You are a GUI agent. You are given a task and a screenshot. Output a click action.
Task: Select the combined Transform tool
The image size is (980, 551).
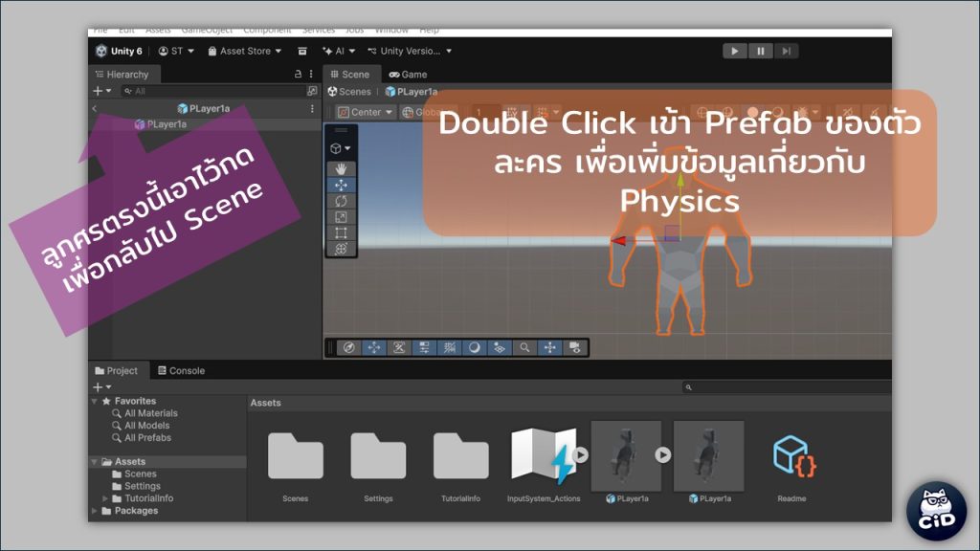342,249
